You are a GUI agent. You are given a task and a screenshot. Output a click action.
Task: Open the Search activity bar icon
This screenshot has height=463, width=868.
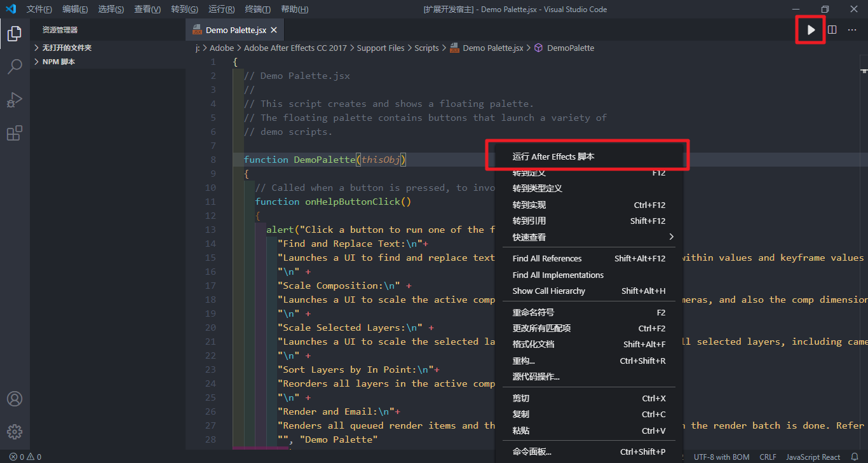(x=15, y=67)
